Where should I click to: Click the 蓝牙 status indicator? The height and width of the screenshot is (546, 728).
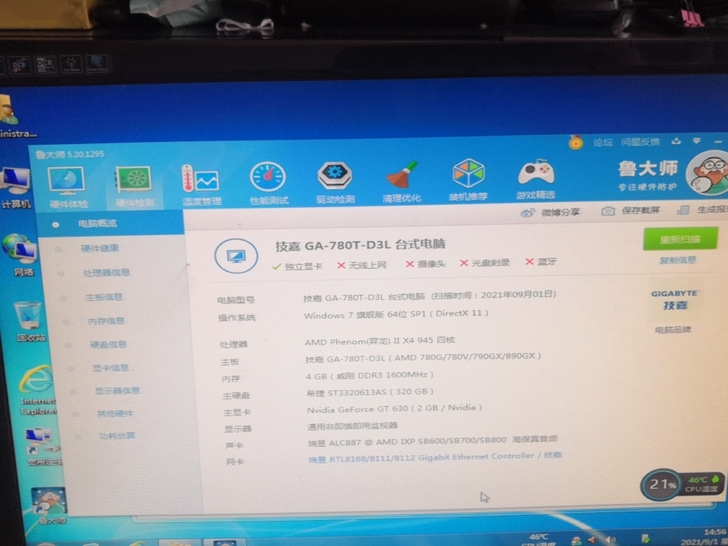[541, 262]
